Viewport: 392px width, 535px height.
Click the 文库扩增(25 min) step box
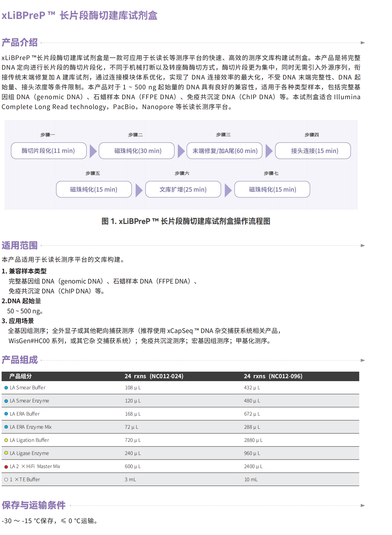[183, 189]
